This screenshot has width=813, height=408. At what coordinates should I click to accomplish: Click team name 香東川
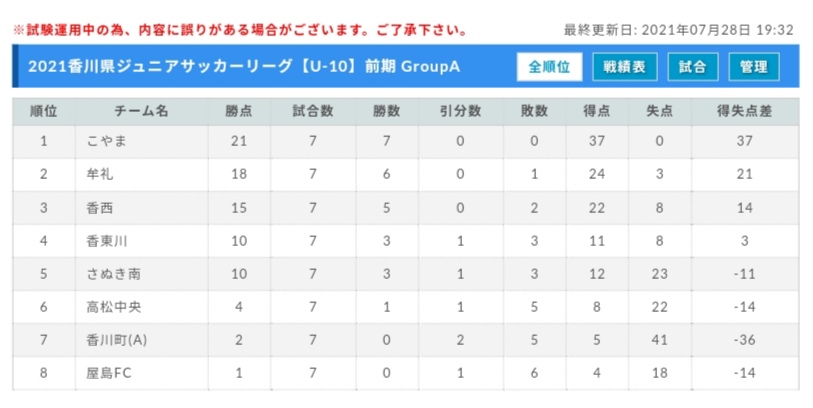pos(106,241)
